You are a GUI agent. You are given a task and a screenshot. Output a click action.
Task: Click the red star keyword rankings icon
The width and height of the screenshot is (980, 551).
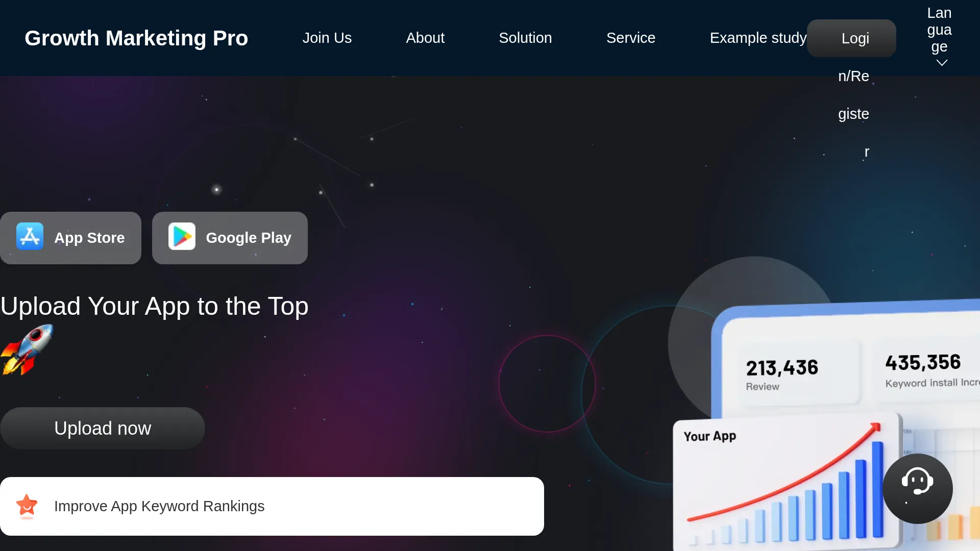pos(27,506)
